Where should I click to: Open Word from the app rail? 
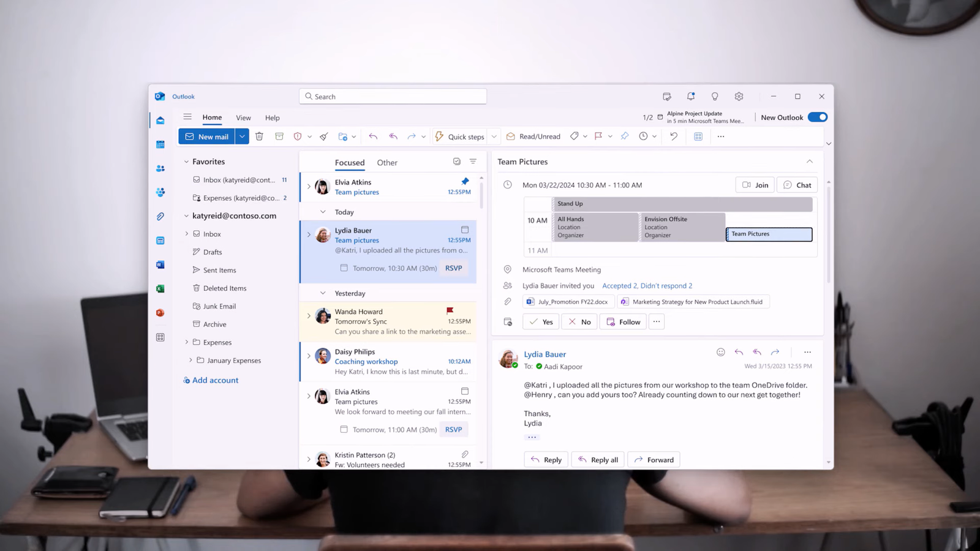click(160, 264)
